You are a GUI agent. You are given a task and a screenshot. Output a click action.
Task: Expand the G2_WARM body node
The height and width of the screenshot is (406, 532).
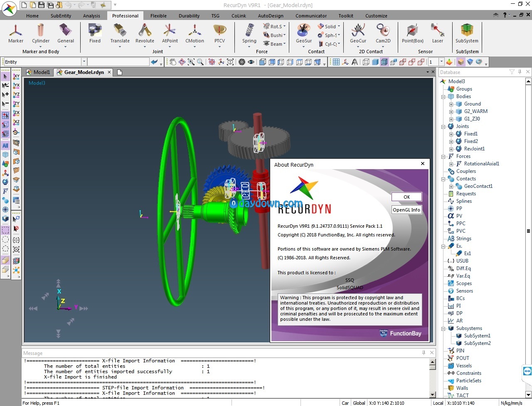click(451, 112)
